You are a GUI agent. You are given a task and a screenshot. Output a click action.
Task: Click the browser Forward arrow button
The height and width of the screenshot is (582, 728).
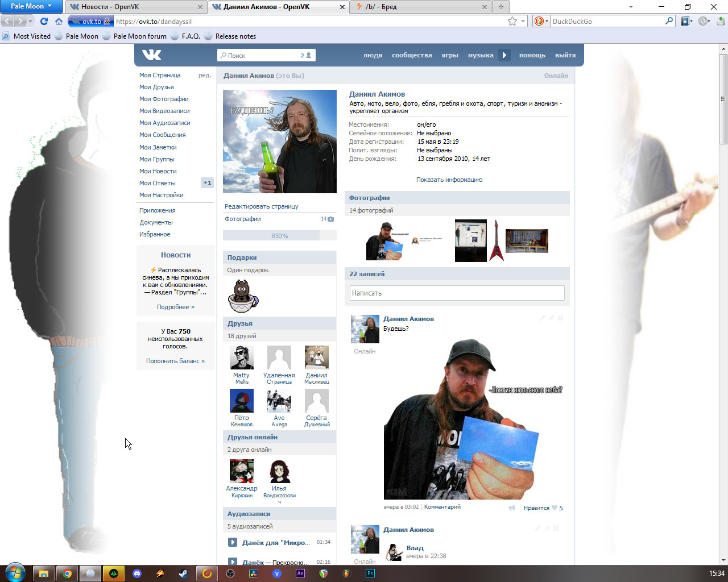pyautogui.click(x=20, y=21)
